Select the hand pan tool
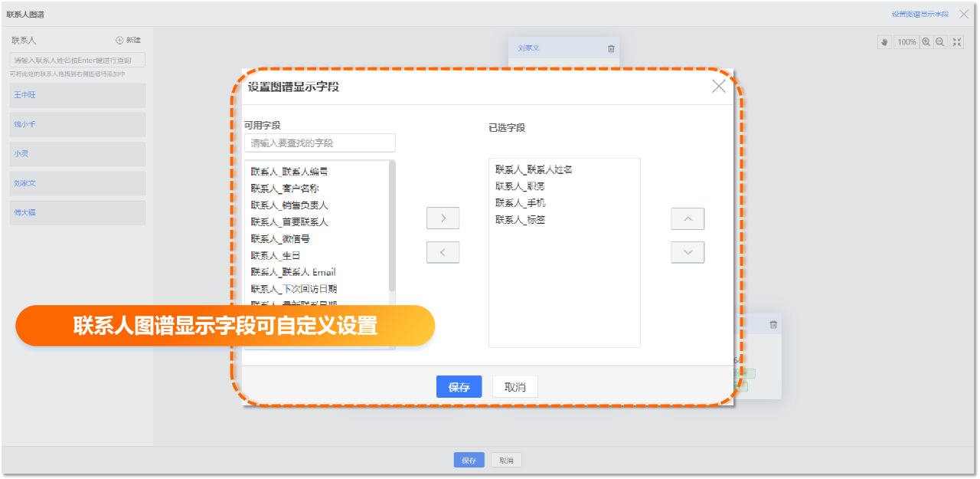Image resolution: width=980 pixels, height=479 pixels. pyautogui.click(x=884, y=42)
